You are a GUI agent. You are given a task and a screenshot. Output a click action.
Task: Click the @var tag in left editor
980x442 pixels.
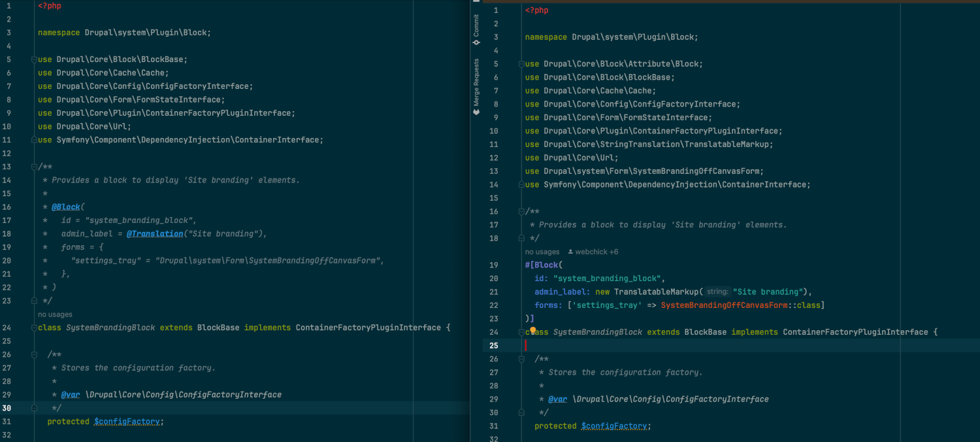(x=71, y=394)
